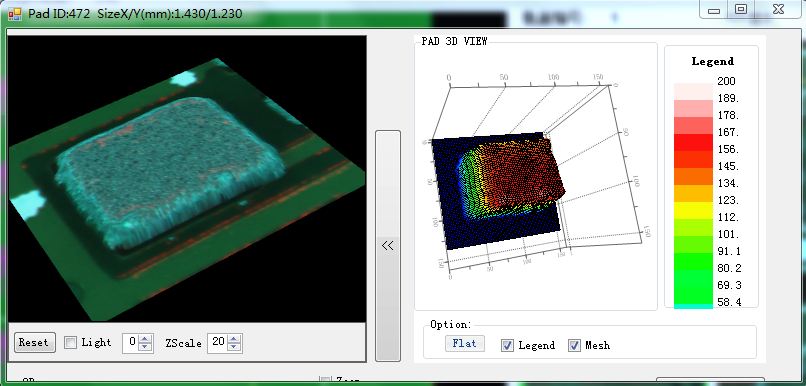Click the app icon in the title bar
The image size is (806, 386).
(x=15, y=13)
